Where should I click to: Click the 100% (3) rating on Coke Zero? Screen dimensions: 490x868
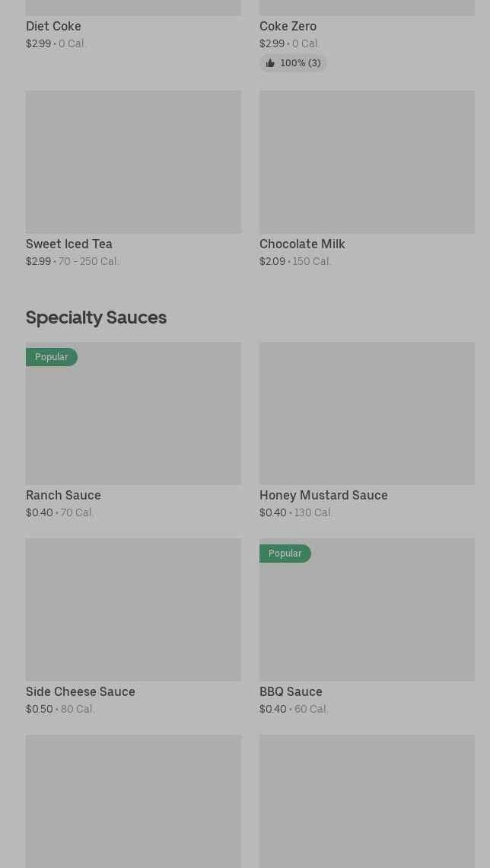(301, 63)
